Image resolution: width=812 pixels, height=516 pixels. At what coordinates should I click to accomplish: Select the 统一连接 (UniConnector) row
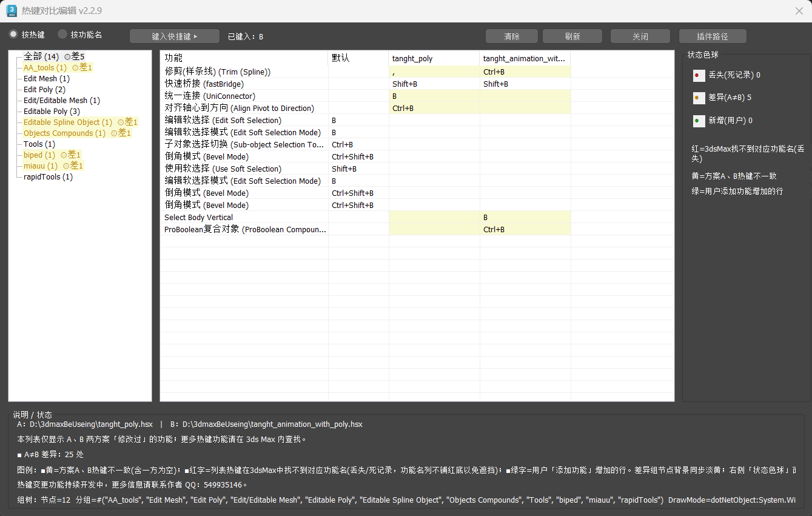pyautogui.click(x=366, y=96)
